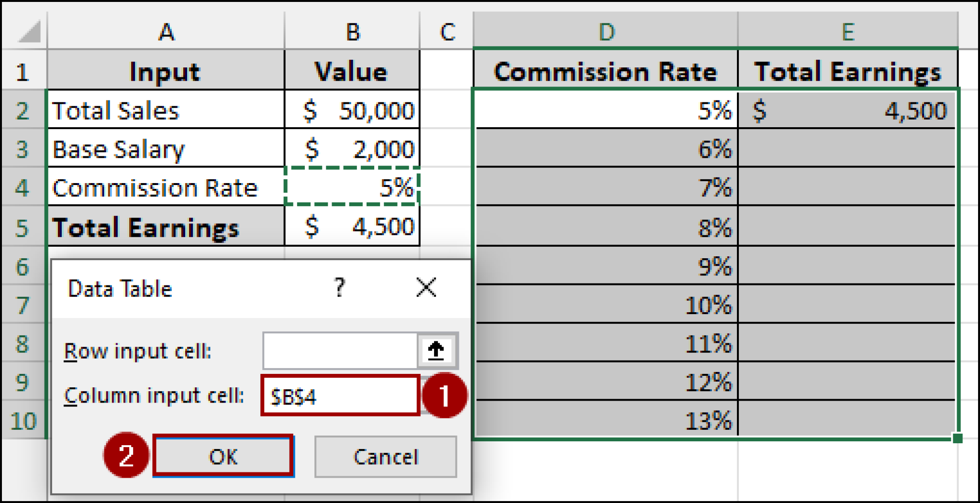Select column header D
Viewport: 980px width, 503px height.
pyautogui.click(x=607, y=33)
